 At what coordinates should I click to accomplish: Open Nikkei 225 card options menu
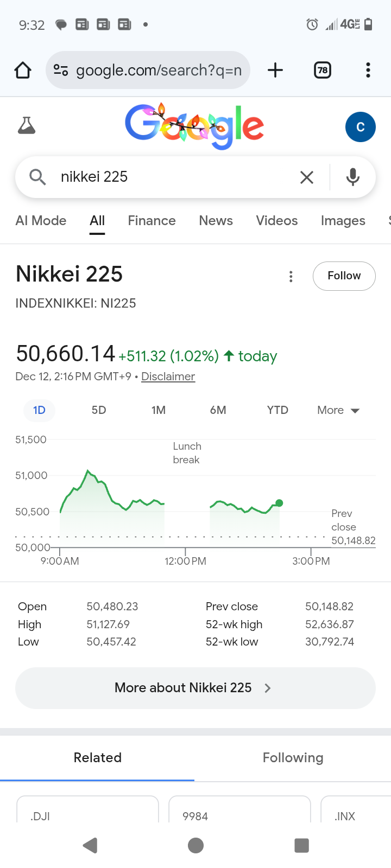pyautogui.click(x=291, y=277)
